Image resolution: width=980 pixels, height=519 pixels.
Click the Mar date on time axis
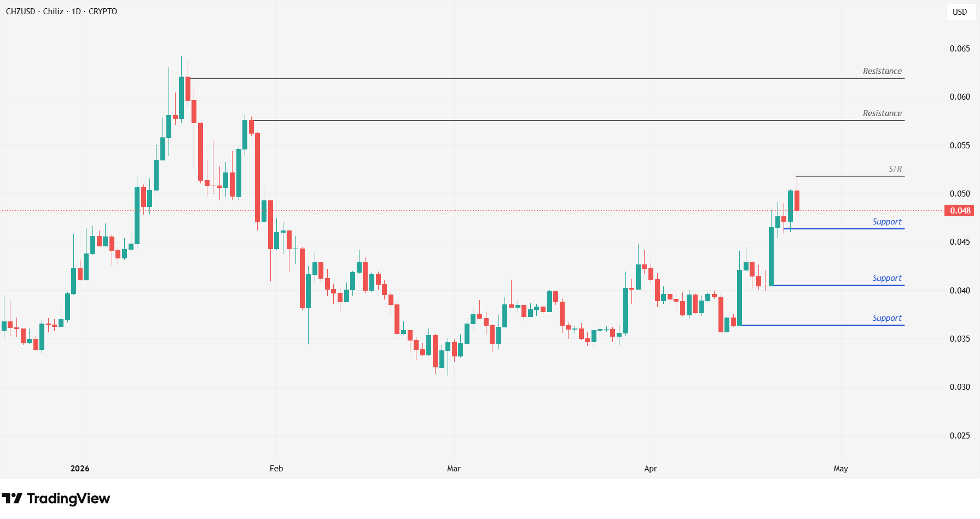tap(454, 469)
